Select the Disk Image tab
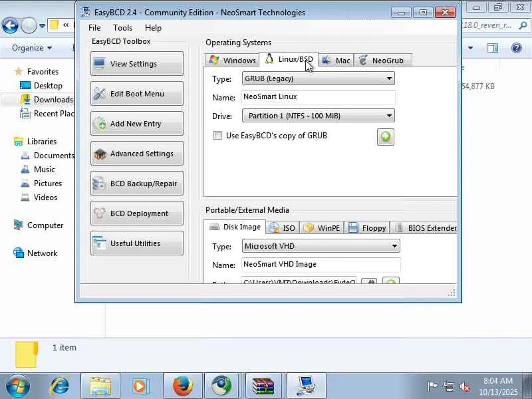Image resolution: width=532 pixels, height=399 pixels. point(235,227)
